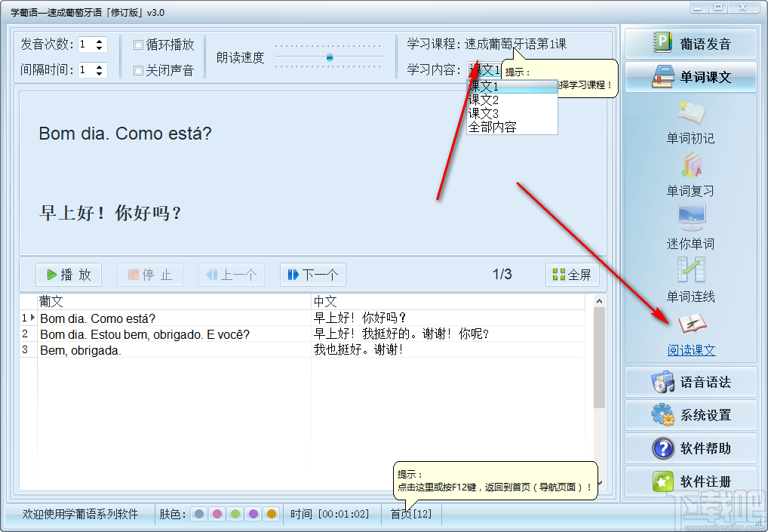768x532 pixels.
Task: Click 首页[12] in the status bar
Action: [411, 514]
